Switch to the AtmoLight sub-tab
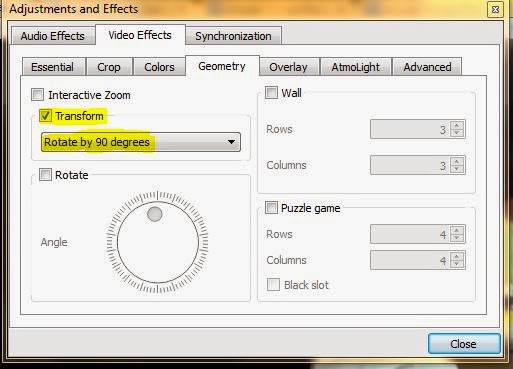The width and height of the screenshot is (513, 369). pyautogui.click(x=355, y=67)
